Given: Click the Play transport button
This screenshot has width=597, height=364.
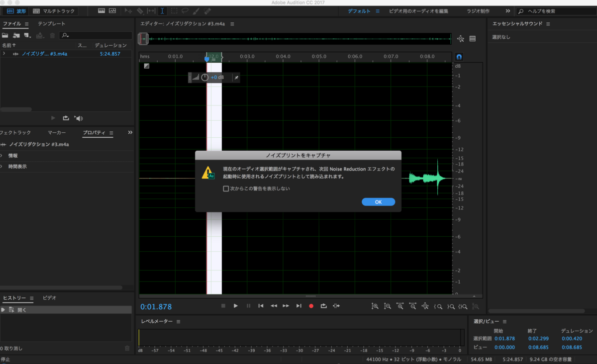Looking at the screenshot, I should 236,306.
